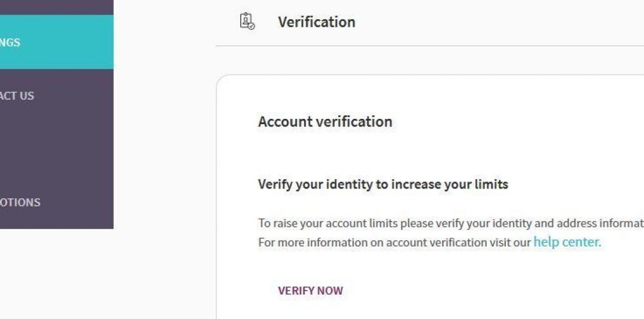Image resolution: width=644 pixels, height=319 pixels.
Task: Click the rounded top-left corner of verification card
Action: [x=221, y=80]
